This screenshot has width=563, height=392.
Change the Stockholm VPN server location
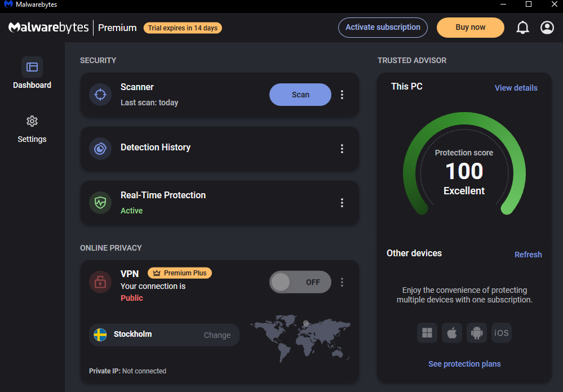[x=217, y=335]
